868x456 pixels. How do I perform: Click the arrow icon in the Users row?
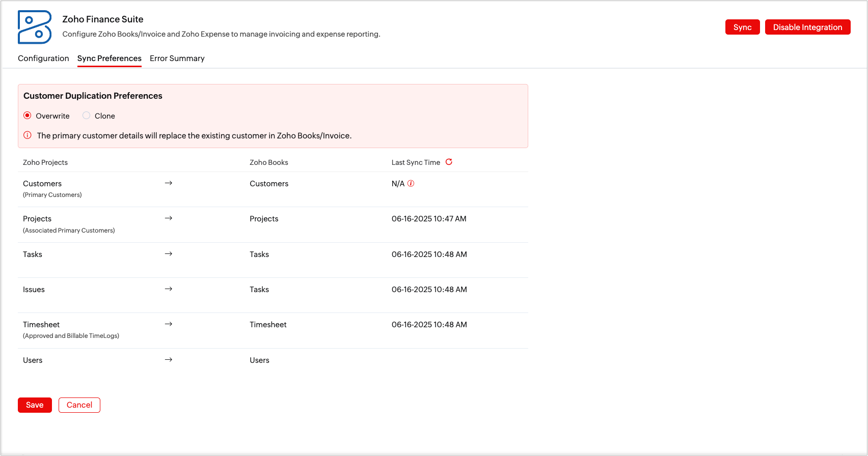pos(169,359)
